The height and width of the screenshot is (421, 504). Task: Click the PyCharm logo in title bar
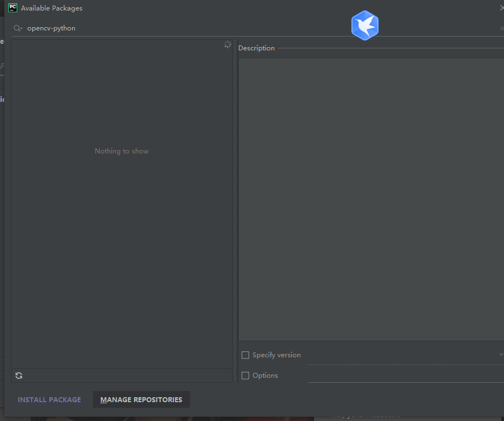pos(13,8)
